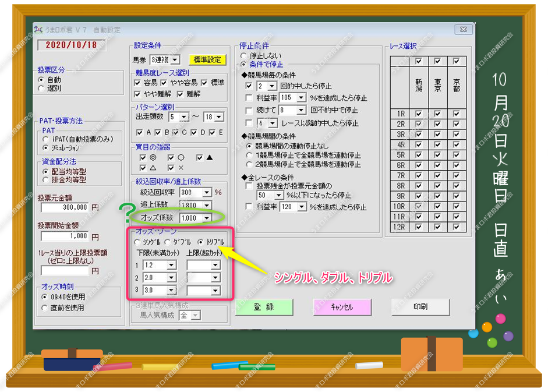Image resolution: width=548 pixels, height=392 pixels.
Task: Choose iPAT(自動投票のみ) option
Action: (45, 139)
